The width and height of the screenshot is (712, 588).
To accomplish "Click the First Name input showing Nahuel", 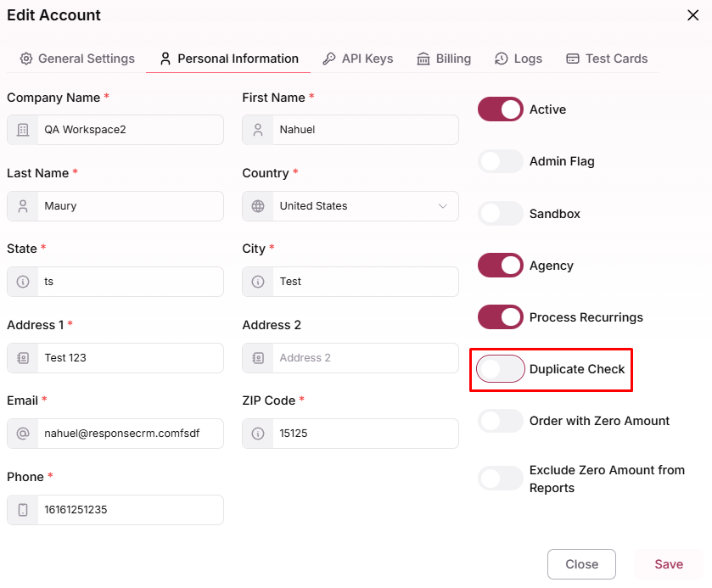I will 350,130.
